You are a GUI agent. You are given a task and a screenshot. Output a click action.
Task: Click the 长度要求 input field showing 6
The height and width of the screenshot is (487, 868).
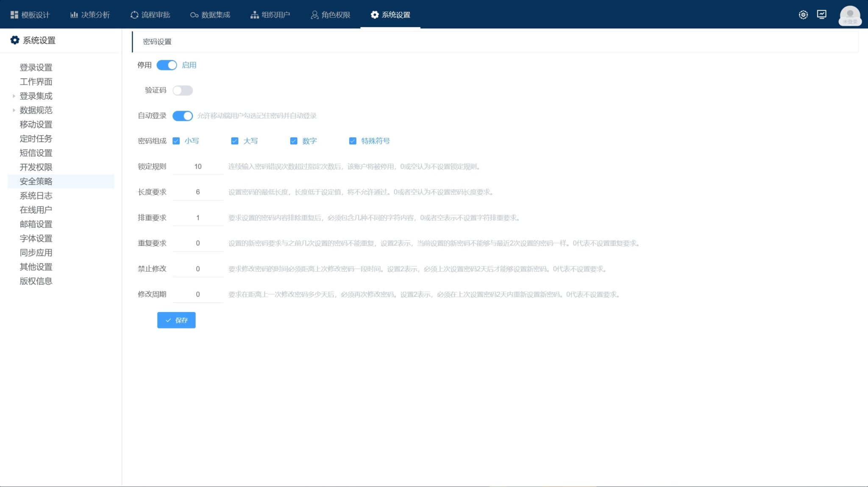click(198, 192)
